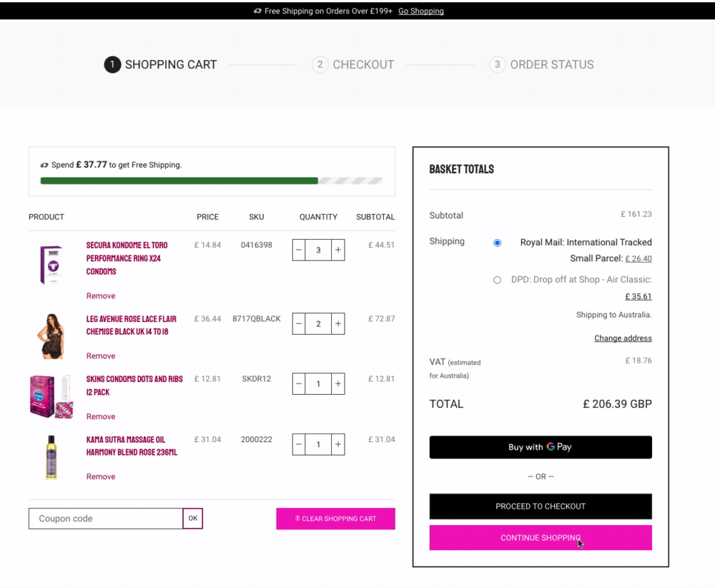This screenshot has height=588, width=715.
Task: View Leg Avenue chemise product thumbnail
Action: tap(51, 337)
